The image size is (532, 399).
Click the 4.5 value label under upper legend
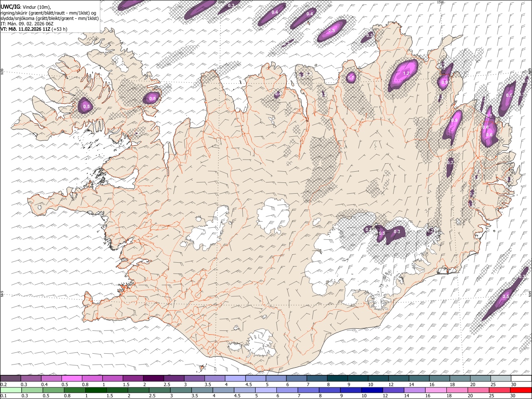[x=249, y=384]
